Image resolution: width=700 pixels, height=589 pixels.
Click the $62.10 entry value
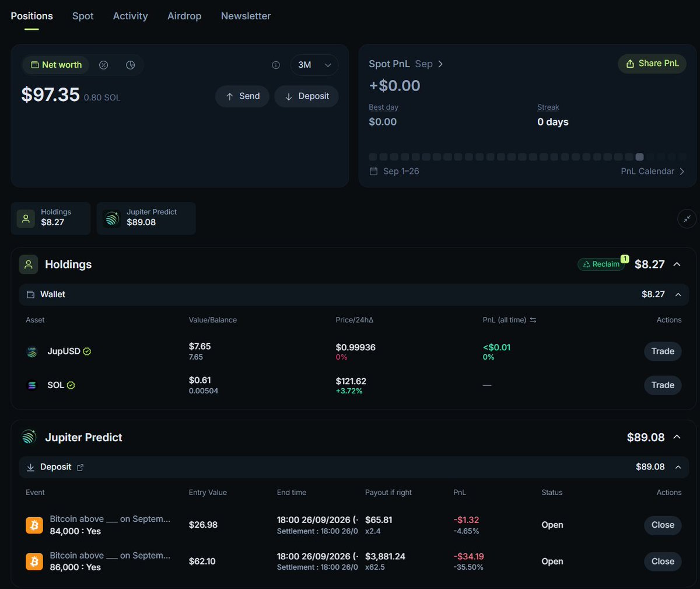[202, 562]
